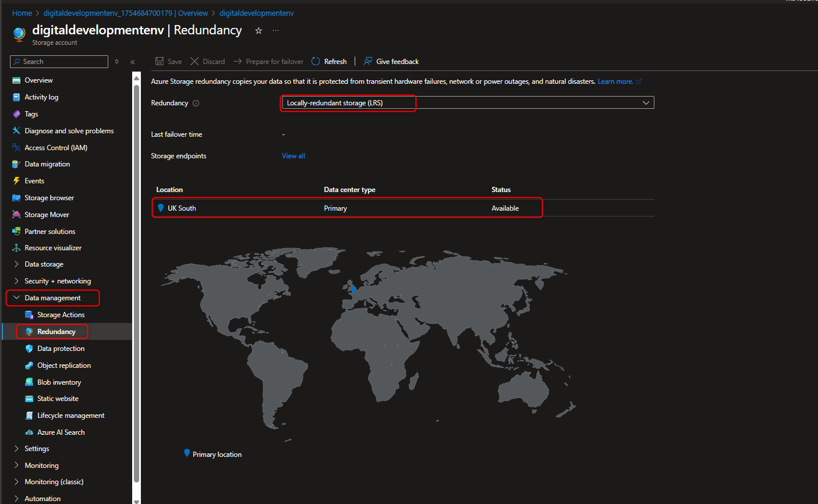Click Home in the breadcrumb
This screenshot has width=818, height=504.
(22, 13)
